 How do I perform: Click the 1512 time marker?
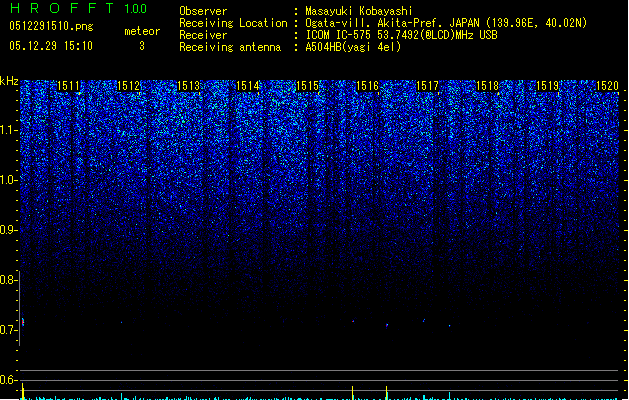coord(128,86)
